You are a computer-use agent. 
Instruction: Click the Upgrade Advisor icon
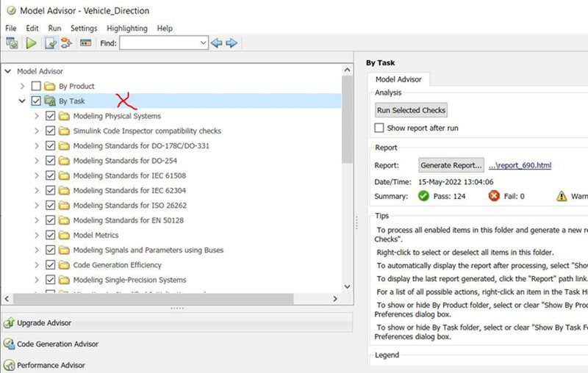click(x=9, y=323)
